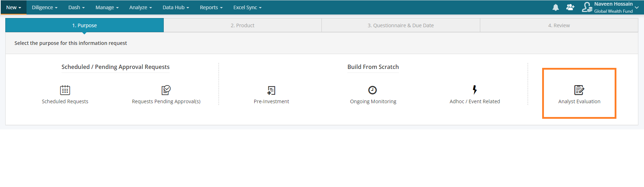Viewport: 644px width, 187px height.
Task: Open the Diligence dropdown menu
Action: click(x=45, y=7)
